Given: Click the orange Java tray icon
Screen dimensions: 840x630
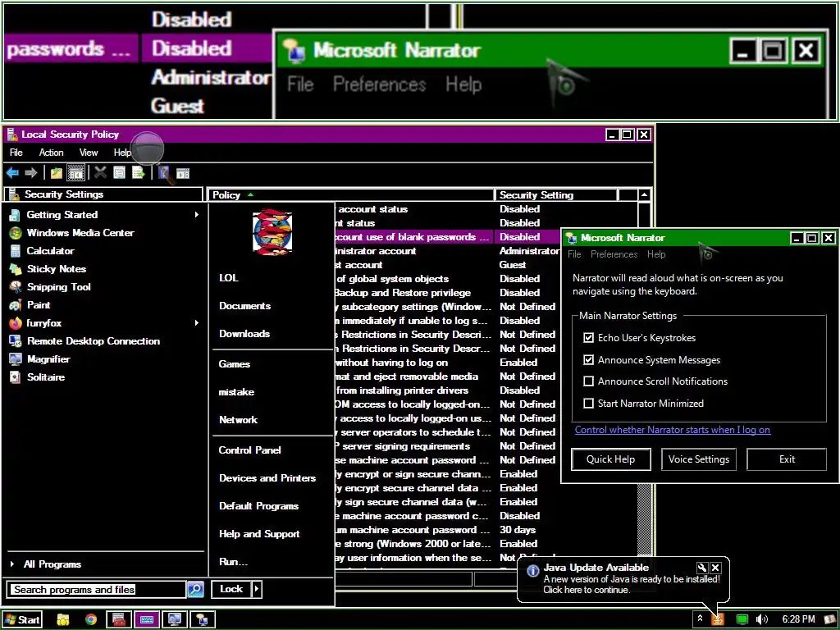Looking at the screenshot, I should coord(717,620).
